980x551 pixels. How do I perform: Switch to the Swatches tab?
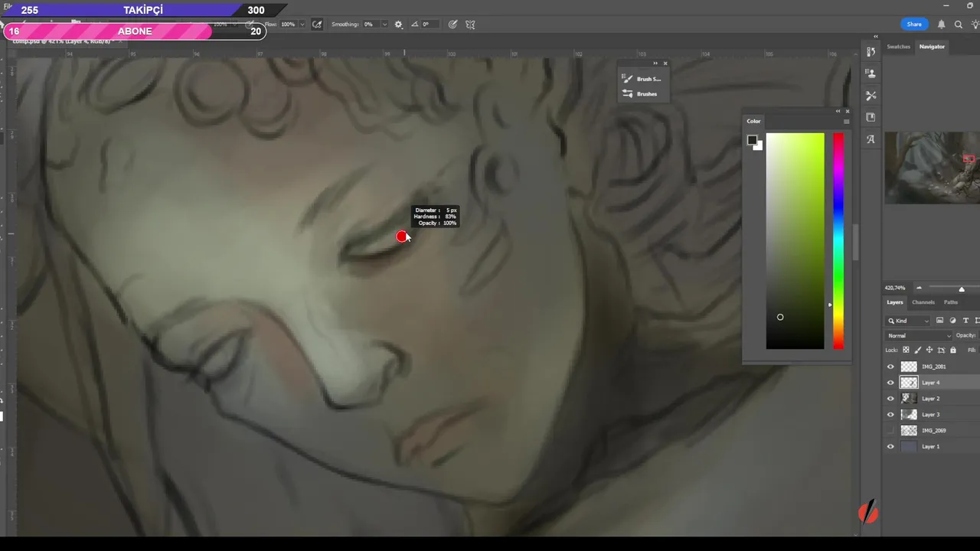click(898, 47)
